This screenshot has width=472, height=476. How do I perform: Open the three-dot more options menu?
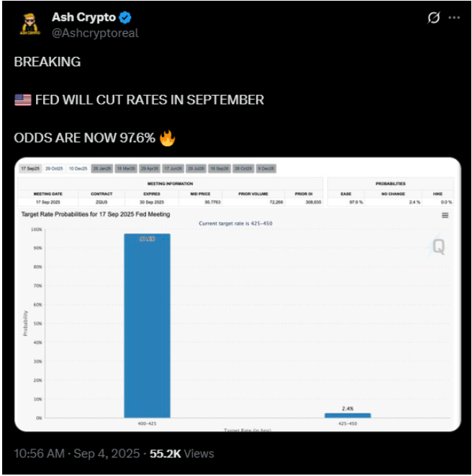[x=453, y=18]
